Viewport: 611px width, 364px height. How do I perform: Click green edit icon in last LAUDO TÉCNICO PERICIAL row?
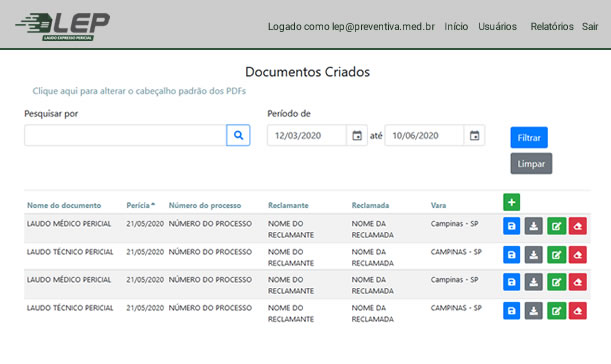pyautogui.click(x=556, y=311)
